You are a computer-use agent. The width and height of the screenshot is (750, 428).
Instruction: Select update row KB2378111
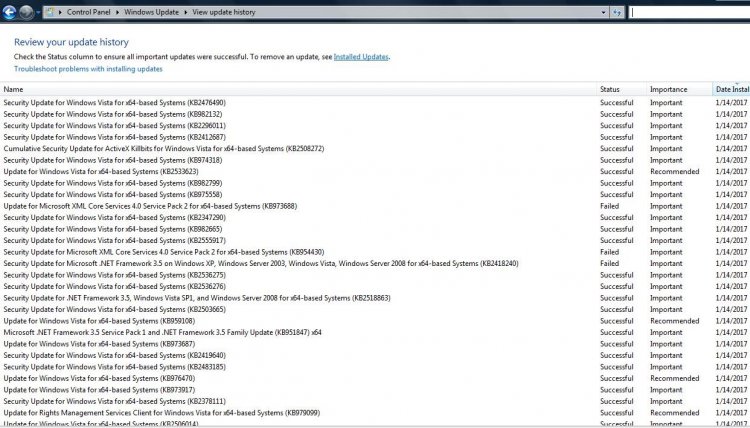375,401
